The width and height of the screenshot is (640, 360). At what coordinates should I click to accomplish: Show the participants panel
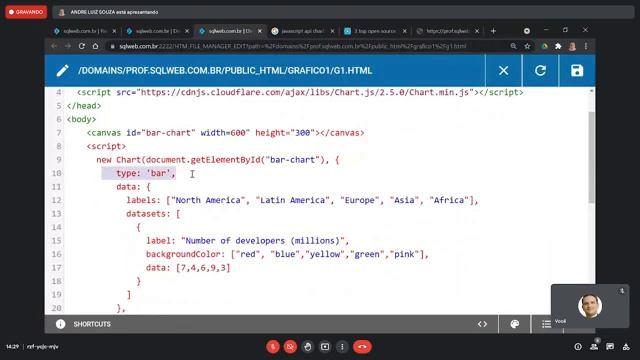click(x=594, y=347)
